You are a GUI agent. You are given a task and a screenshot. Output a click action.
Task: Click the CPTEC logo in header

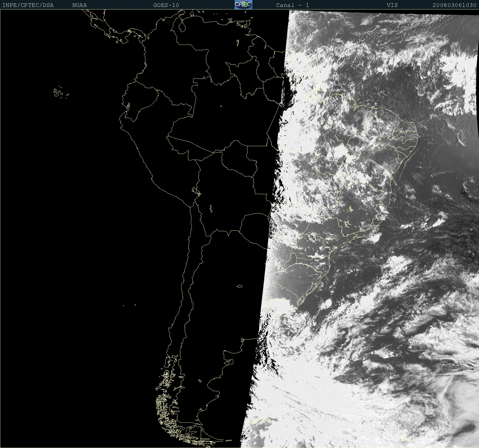click(x=243, y=5)
